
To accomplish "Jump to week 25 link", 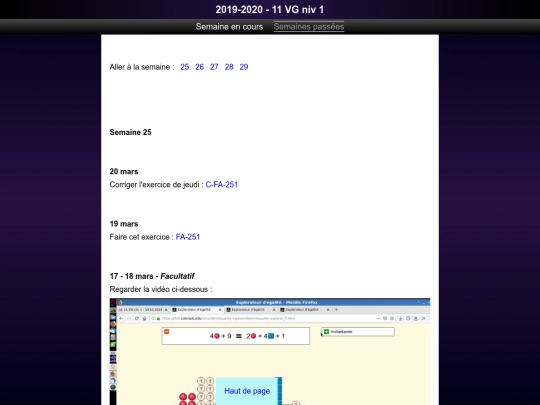I will [185, 67].
